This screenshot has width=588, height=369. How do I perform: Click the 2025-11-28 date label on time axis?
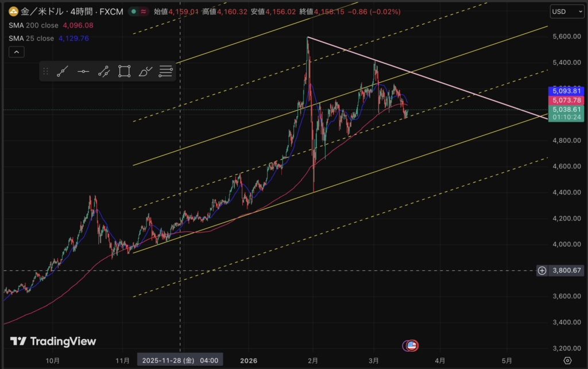(x=177, y=360)
